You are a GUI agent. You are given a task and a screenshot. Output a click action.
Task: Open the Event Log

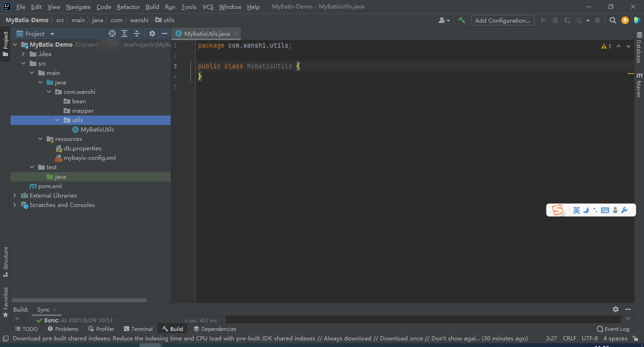pos(613,329)
